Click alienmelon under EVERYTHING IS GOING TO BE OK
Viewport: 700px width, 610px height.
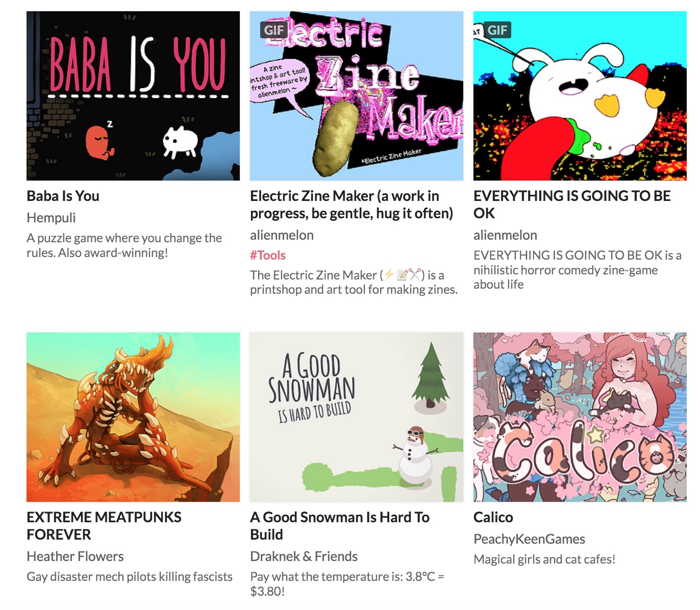point(505,235)
